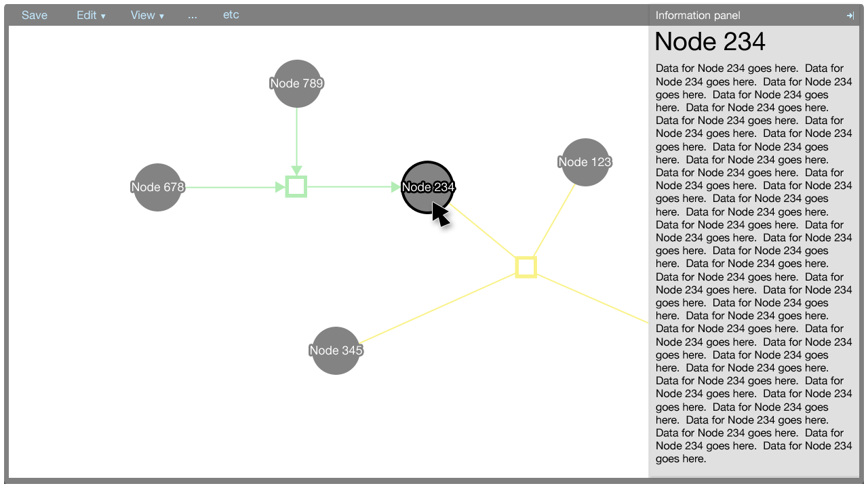Open the '...' overflow menu
This screenshot has height=488, width=868.
click(193, 15)
